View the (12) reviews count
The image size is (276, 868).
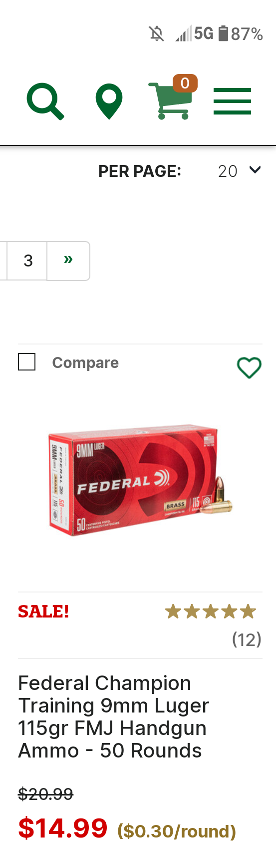click(x=247, y=639)
